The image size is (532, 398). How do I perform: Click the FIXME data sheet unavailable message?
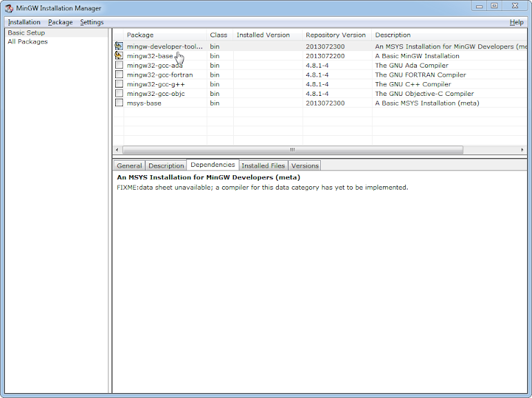(262, 188)
